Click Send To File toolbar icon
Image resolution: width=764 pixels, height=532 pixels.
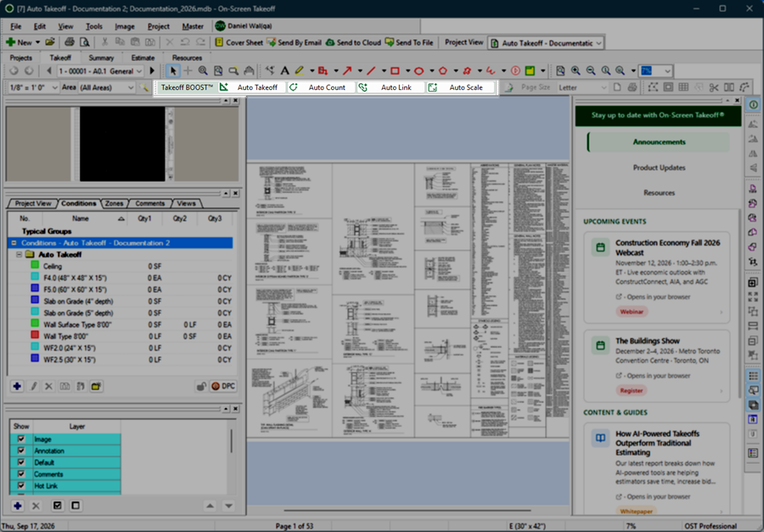[390, 42]
